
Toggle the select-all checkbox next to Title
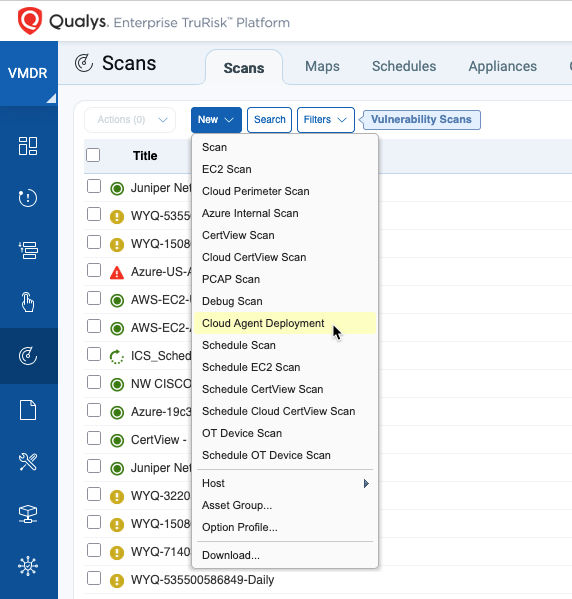[x=93, y=155]
